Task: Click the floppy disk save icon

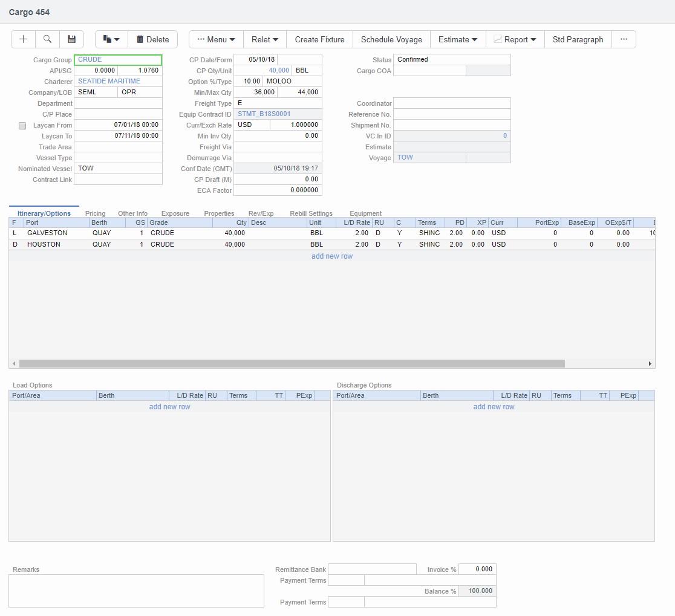Action: pyautogui.click(x=71, y=39)
